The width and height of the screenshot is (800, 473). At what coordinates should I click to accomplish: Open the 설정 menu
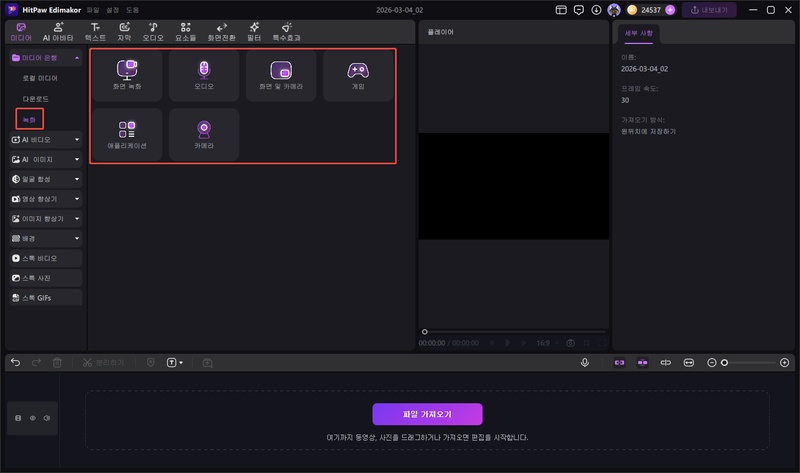(113, 10)
